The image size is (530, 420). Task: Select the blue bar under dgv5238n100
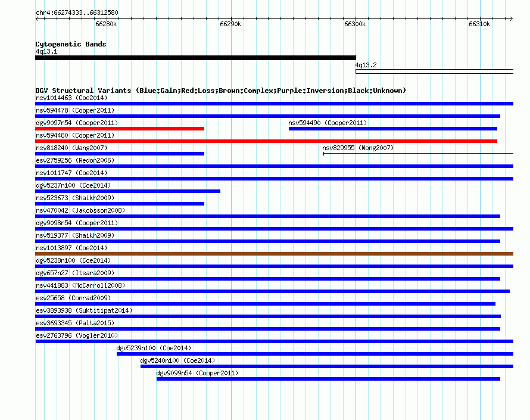[x=274, y=266]
